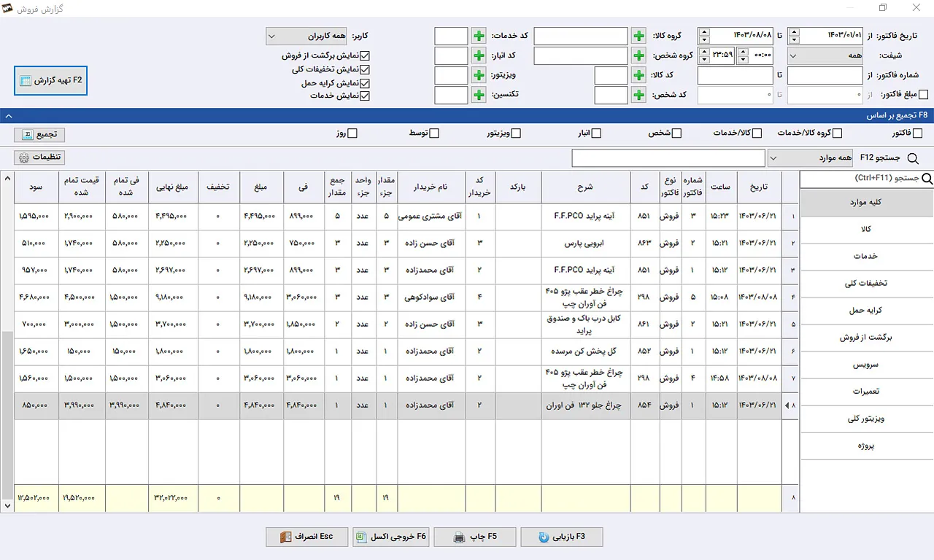The width and height of the screenshot is (934, 560).
Task: Click the green plus beside کد شخص
Action: tap(638, 95)
